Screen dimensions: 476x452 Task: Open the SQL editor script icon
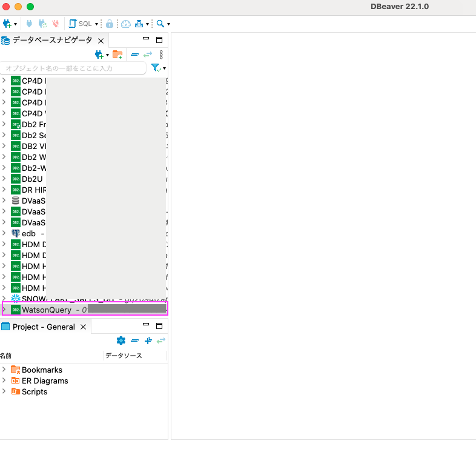tap(72, 24)
